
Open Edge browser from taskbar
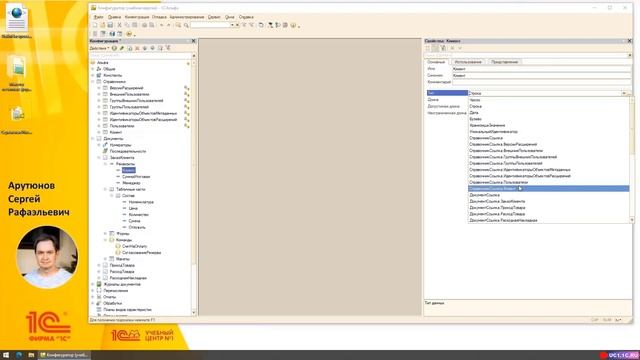19,355
